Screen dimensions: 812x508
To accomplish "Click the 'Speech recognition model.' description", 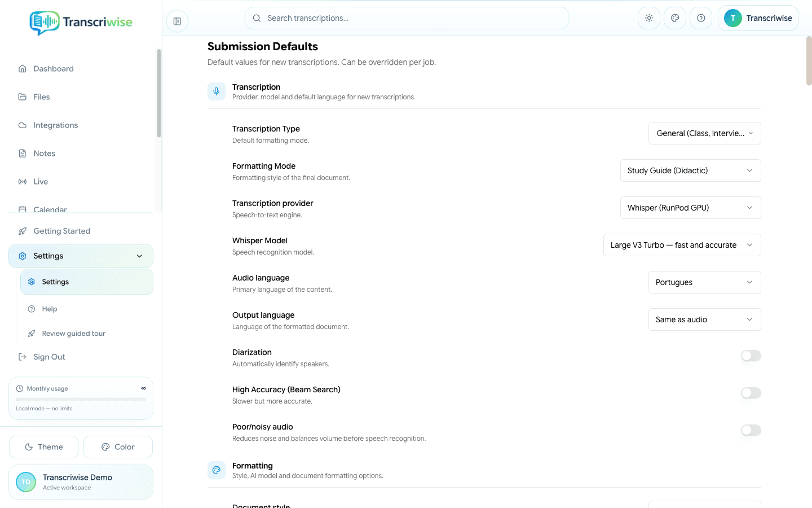I will pos(273,252).
